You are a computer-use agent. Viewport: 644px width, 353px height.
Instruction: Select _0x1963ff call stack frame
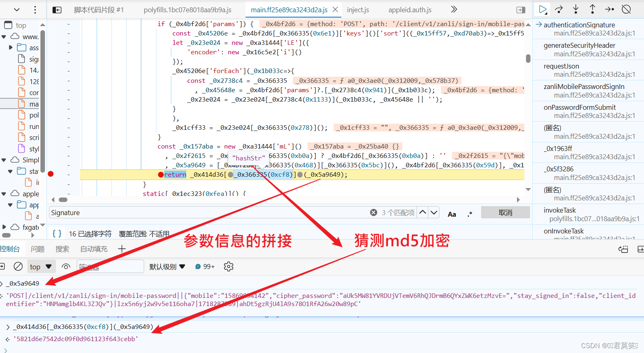[588, 153]
